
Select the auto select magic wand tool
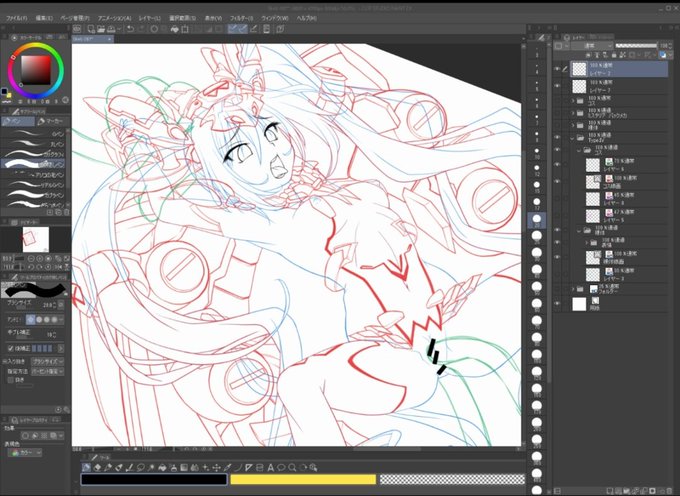(152, 467)
